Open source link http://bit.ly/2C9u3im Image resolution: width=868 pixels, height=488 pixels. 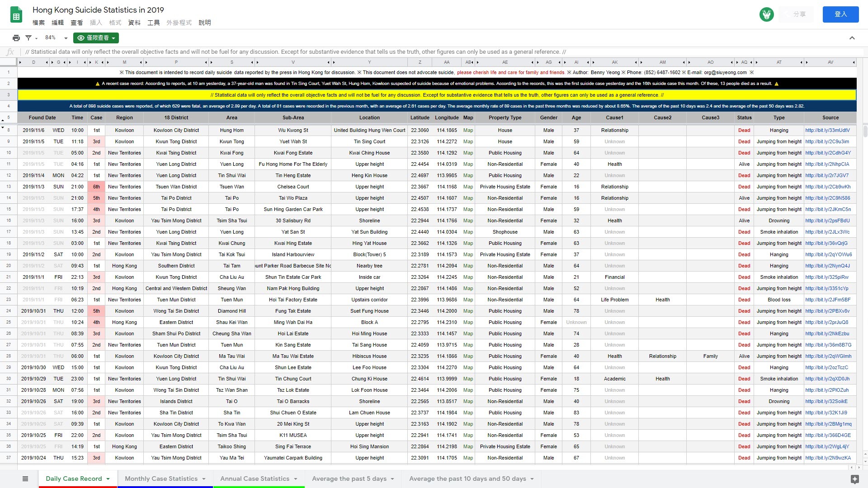point(827,141)
